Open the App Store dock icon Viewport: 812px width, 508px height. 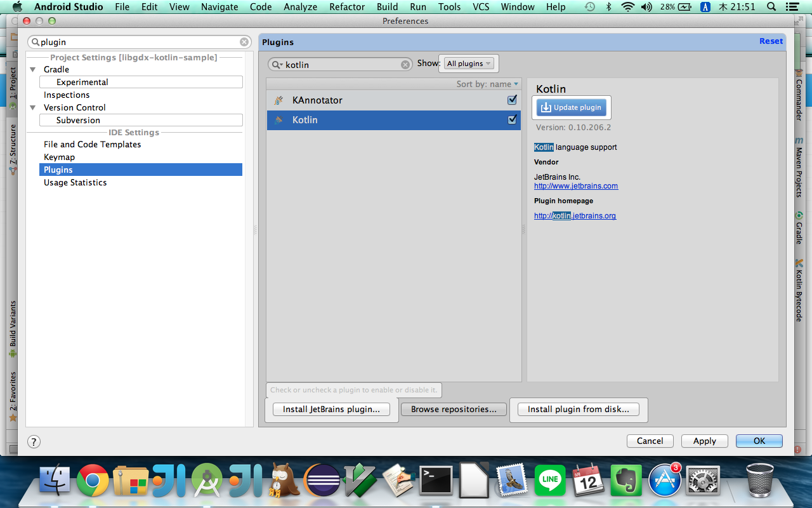point(664,480)
